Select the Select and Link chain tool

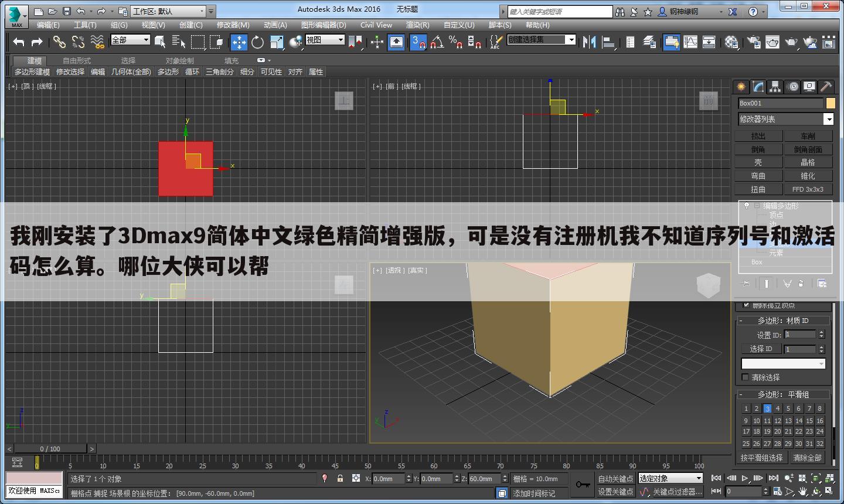click(x=59, y=42)
